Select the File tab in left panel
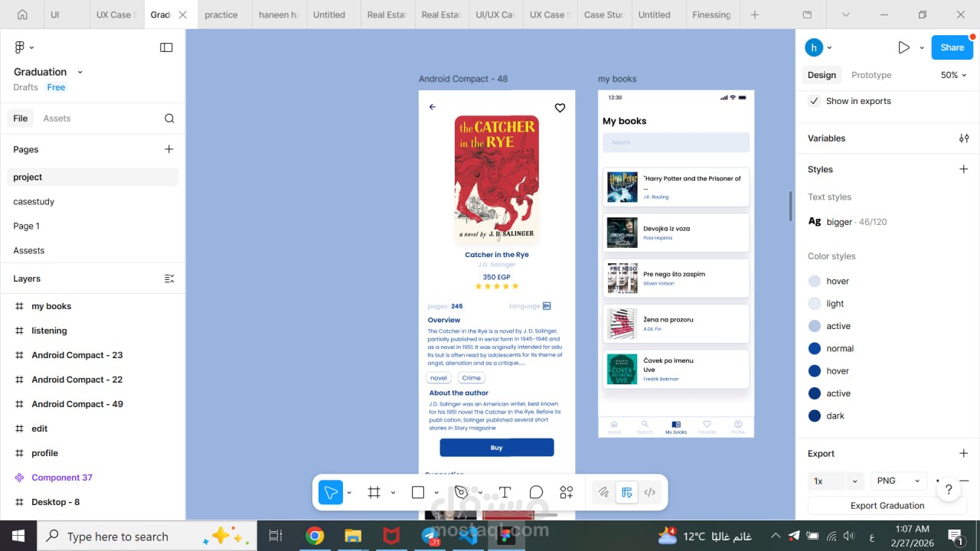 click(x=21, y=119)
